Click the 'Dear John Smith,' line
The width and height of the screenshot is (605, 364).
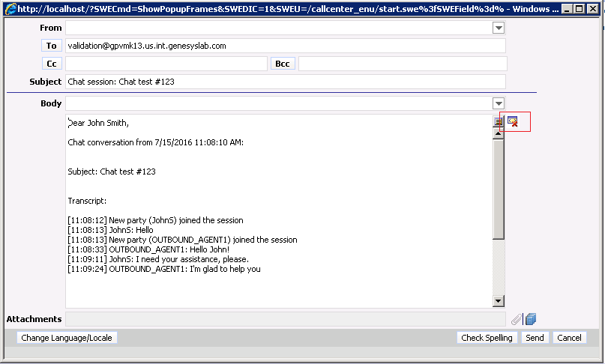(x=98, y=123)
